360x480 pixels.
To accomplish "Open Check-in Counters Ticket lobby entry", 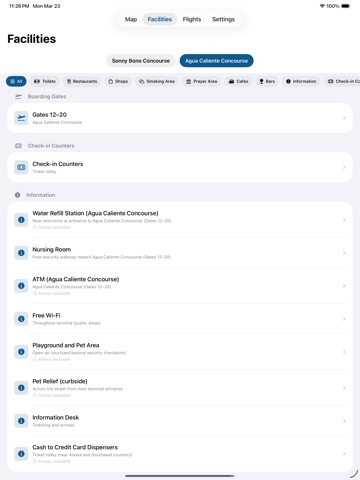I will point(180,167).
